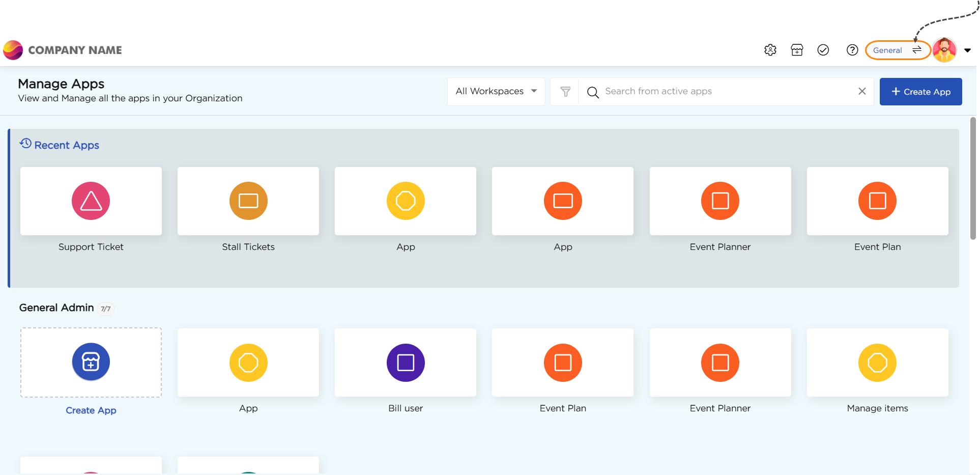The height and width of the screenshot is (475, 980).
Task: Click the tasks checkmark circle icon
Action: [823, 50]
